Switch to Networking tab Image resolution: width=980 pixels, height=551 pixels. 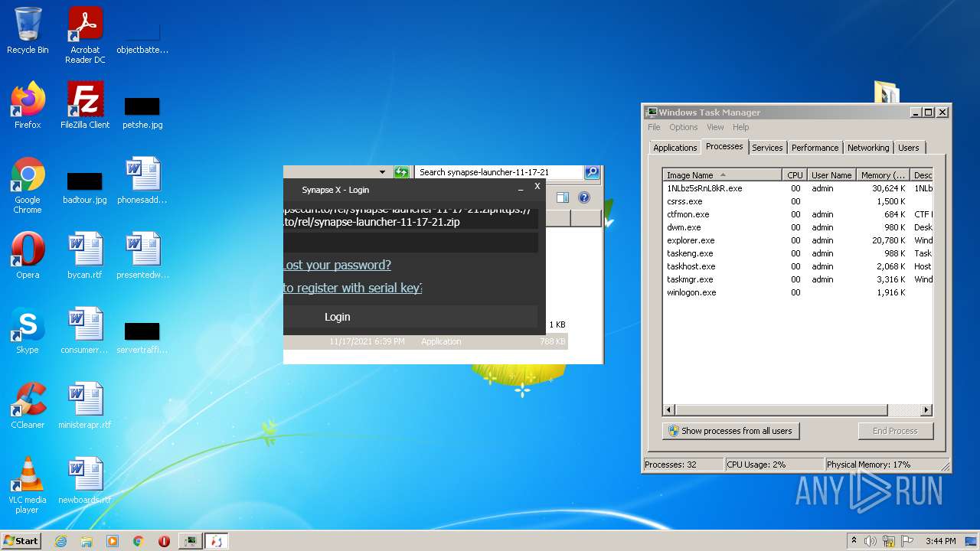pyautogui.click(x=868, y=148)
